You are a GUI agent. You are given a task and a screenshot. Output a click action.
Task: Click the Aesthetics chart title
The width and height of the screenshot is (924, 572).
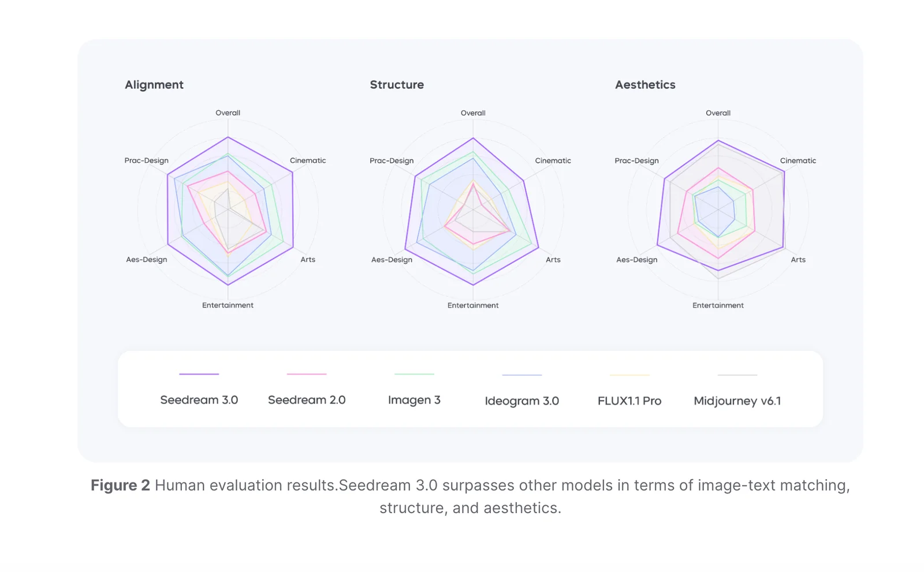click(645, 85)
